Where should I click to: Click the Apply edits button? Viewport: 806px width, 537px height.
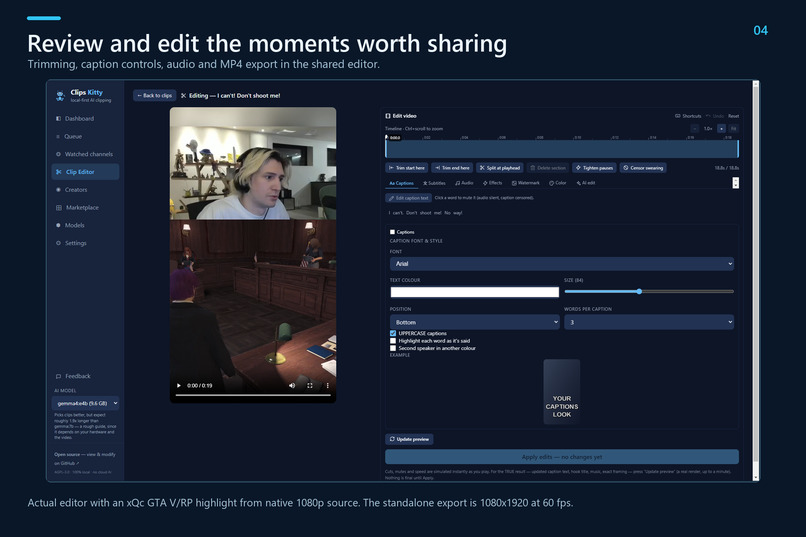[x=562, y=457]
